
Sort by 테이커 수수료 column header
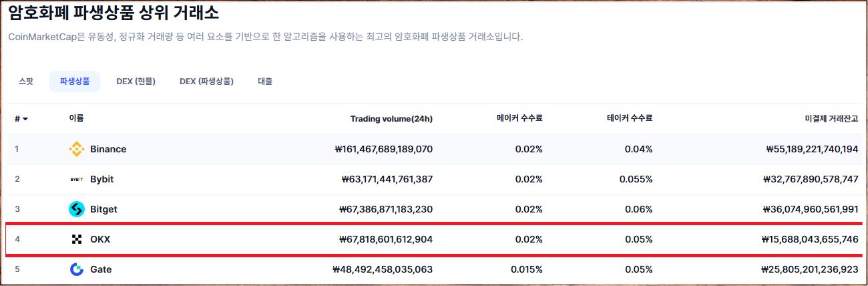pos(630,118)
